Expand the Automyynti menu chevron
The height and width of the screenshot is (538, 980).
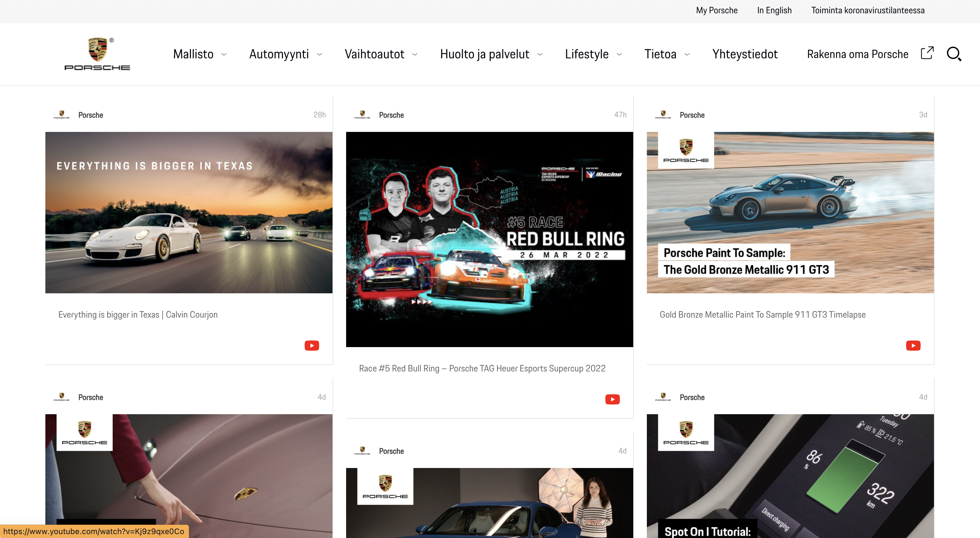click(320, 54)
